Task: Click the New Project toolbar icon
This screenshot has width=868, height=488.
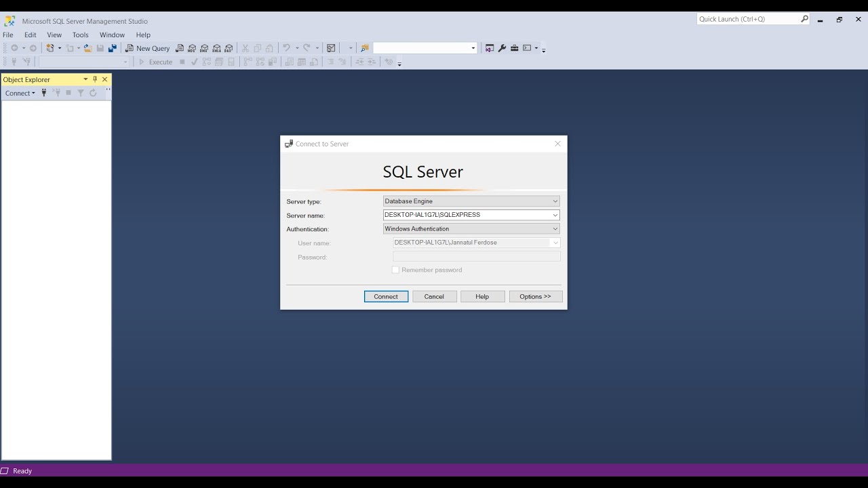Action: 50,48
